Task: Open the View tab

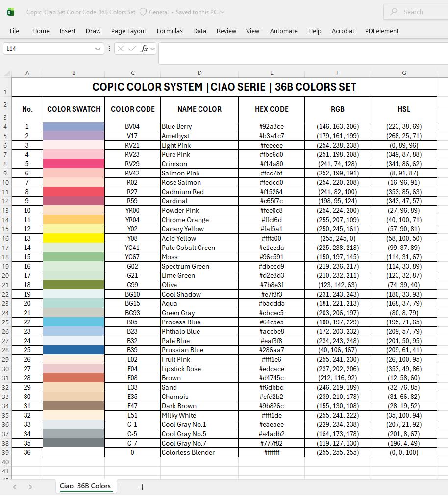Action: pos(252,31)
